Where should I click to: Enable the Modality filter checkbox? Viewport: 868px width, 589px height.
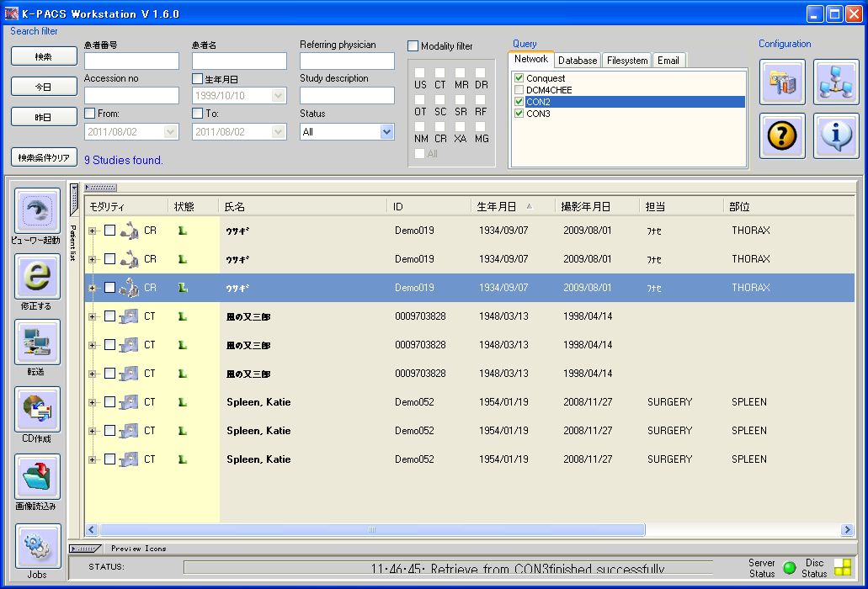pyautogui.click(x=413, y=46)
